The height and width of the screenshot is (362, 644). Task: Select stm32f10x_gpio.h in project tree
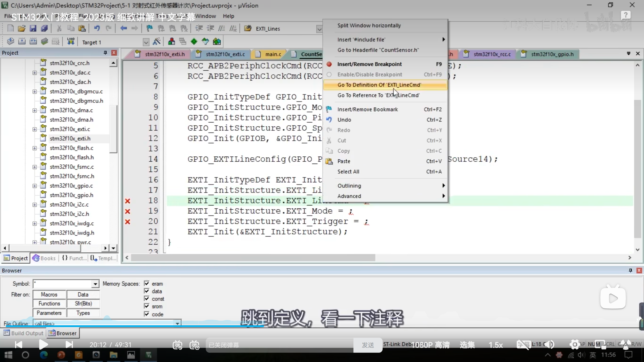click(x=71, y=195)
